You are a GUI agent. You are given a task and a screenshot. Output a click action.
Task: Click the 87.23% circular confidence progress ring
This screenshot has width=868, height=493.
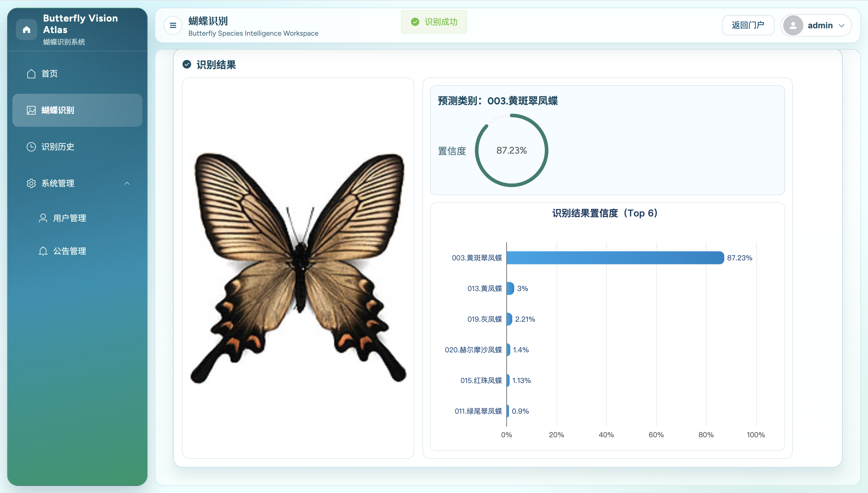pyautogui.click(x=511, y=150)
